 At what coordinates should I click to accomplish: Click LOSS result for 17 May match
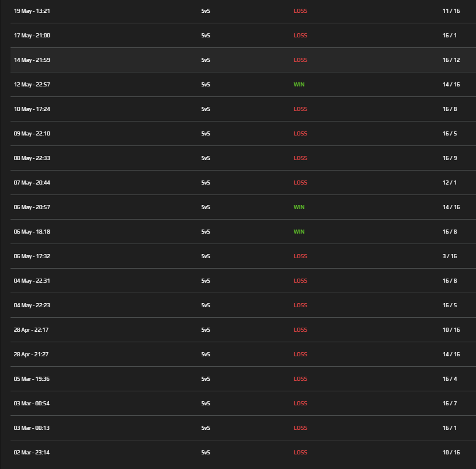click(300, 36)
